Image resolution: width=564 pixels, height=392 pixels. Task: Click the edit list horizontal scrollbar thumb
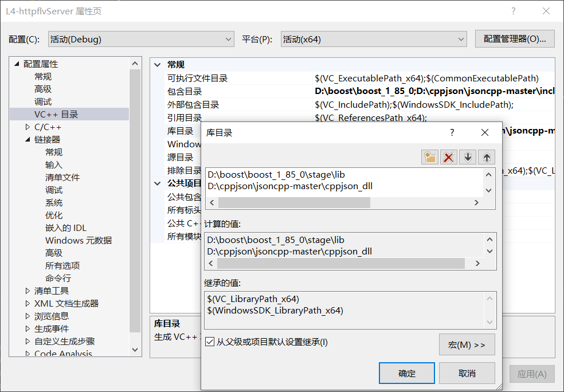[294, 202]
